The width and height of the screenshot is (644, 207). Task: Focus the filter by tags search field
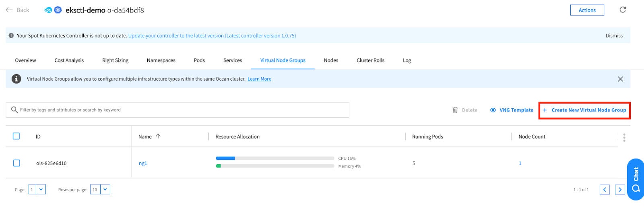(x=178, y=110)
